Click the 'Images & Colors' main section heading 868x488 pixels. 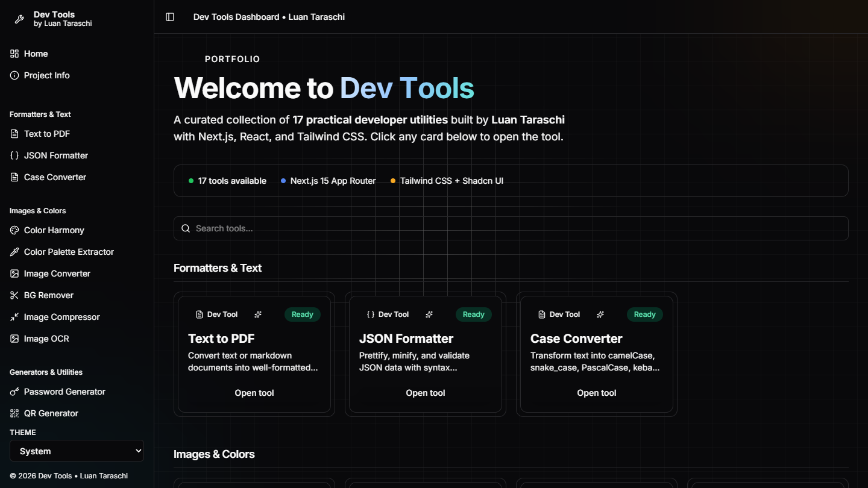point(214,454)
